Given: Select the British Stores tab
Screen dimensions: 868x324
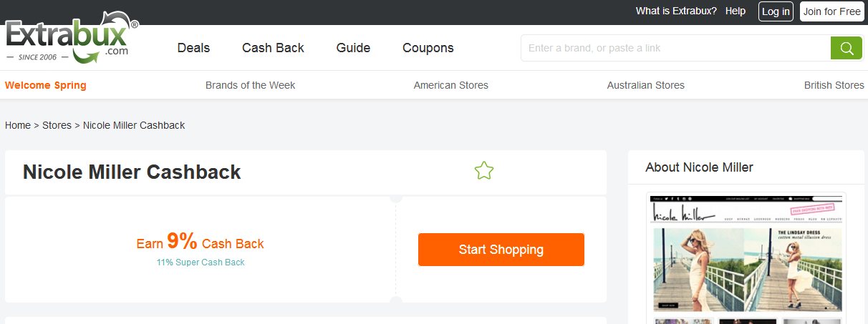Looking at the screenshot, I should pos(834,85).
